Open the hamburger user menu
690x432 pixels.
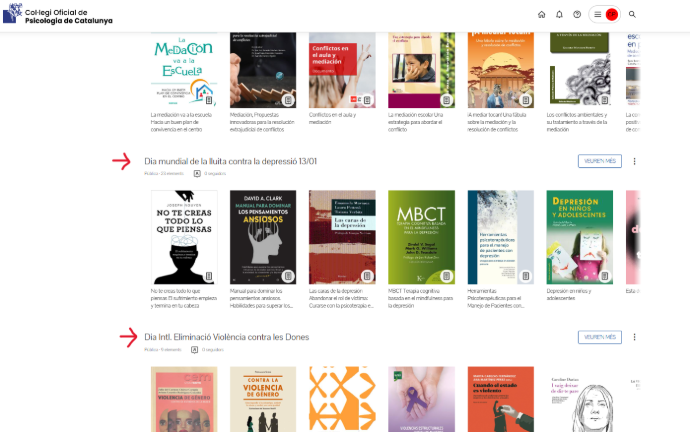tap(597, 15)
